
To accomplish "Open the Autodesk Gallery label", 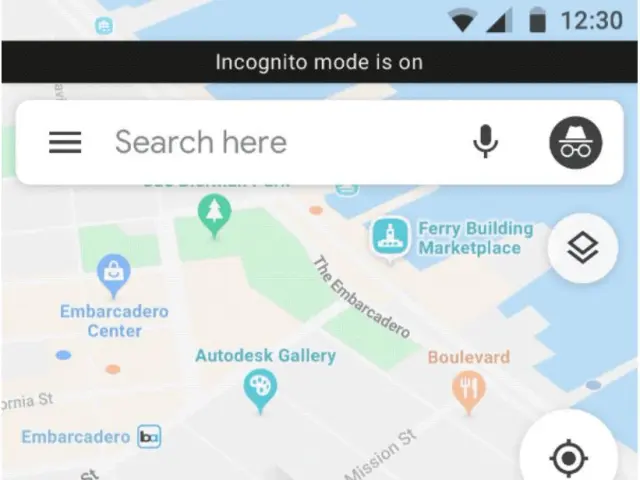I will coord(266,356).
